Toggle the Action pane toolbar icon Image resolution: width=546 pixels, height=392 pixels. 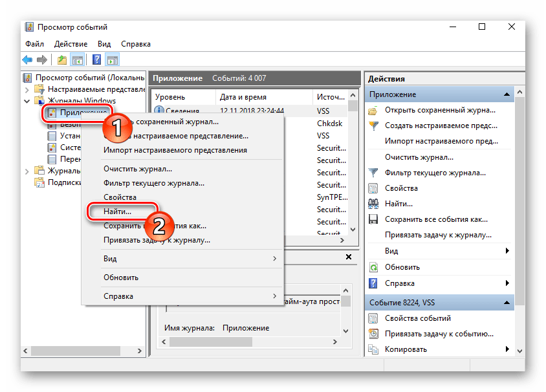113,60
